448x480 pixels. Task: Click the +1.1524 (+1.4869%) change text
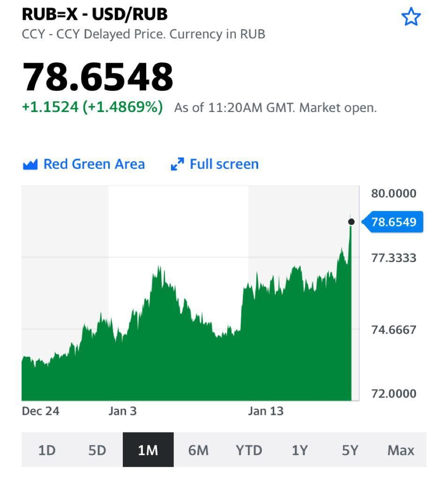[x=92, y=107]
